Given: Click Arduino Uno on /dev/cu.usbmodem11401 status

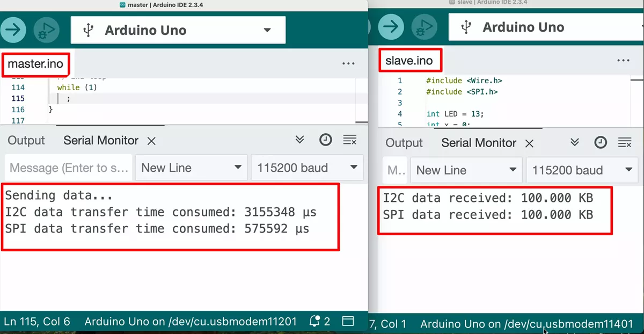Looking at the screenshot, I should pyautogui.click(x=526, y=324).
